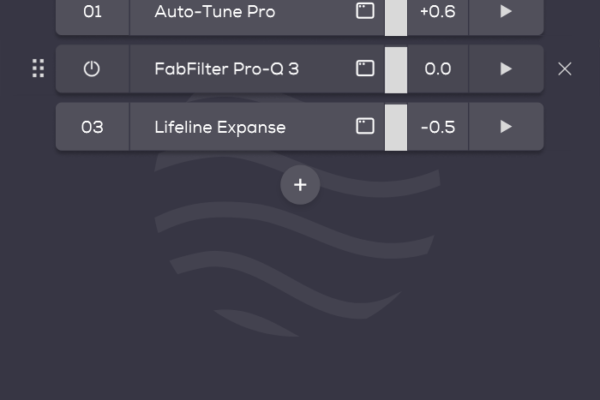Click the +0.6 gain value field

coord(437,12)
